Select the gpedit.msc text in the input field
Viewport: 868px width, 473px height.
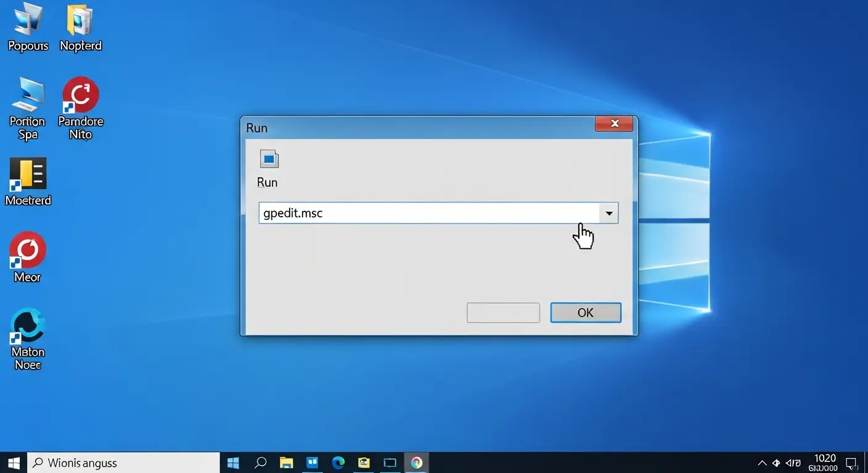[292, 212]
